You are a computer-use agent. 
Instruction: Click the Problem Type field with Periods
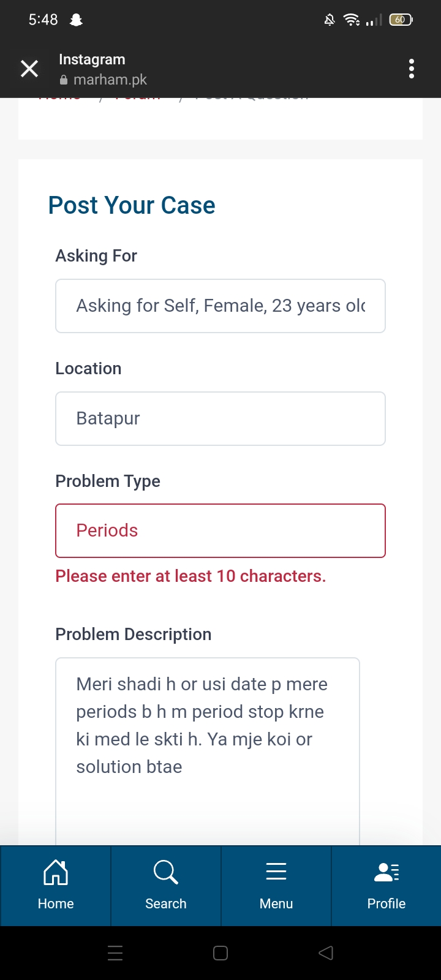pyautogui.click(x=221, y=531)
